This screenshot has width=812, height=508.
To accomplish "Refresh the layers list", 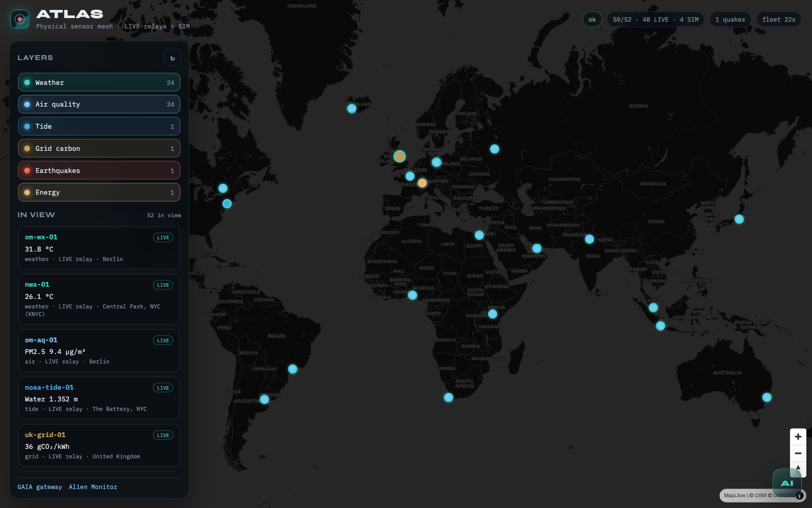I will pyautogui.click(x=172, y=58).
